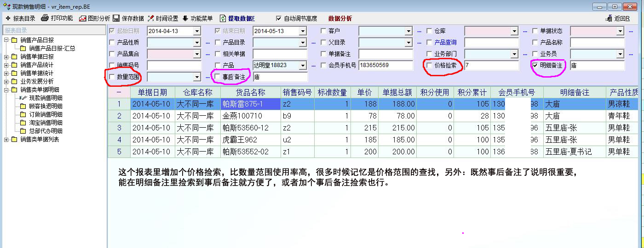Click the 产品查询 blue link label
Screen dimensions: 644x248
click(445, 42)
